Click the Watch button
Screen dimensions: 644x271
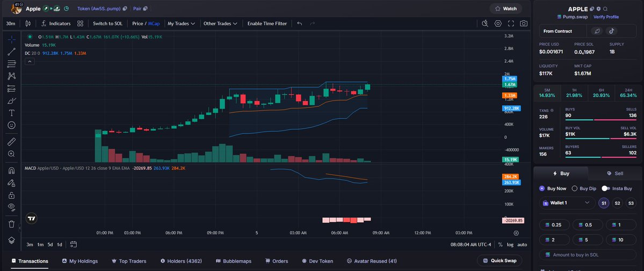click(506, 9)
